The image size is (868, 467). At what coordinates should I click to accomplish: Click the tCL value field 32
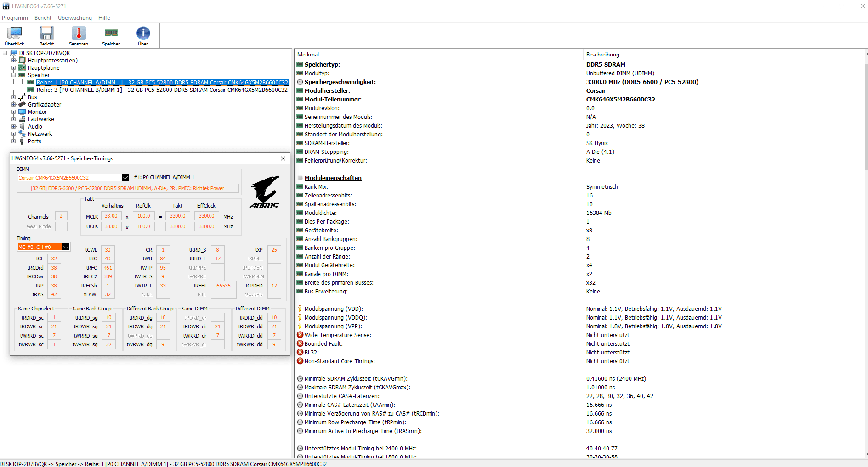[54, 259]
